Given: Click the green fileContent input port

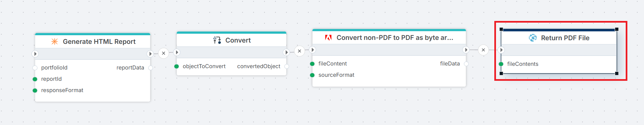Looking at the screenshot, I should coord(312,64).
